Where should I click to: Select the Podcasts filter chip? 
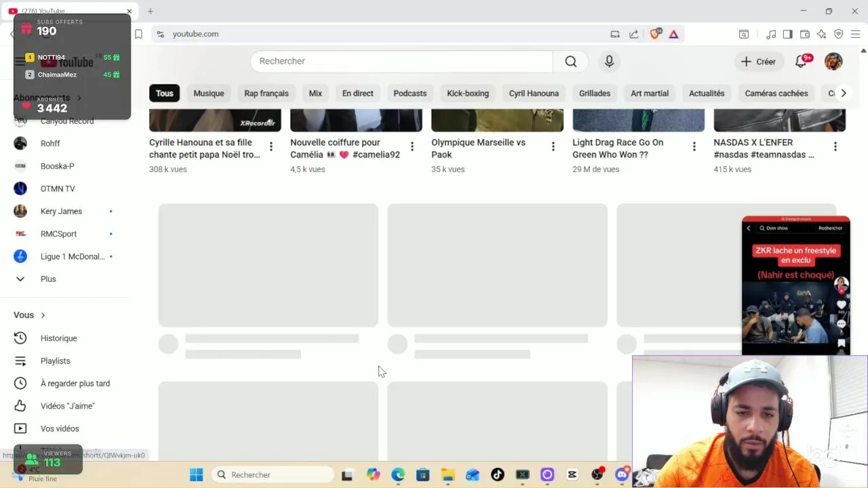pos(410,94)
